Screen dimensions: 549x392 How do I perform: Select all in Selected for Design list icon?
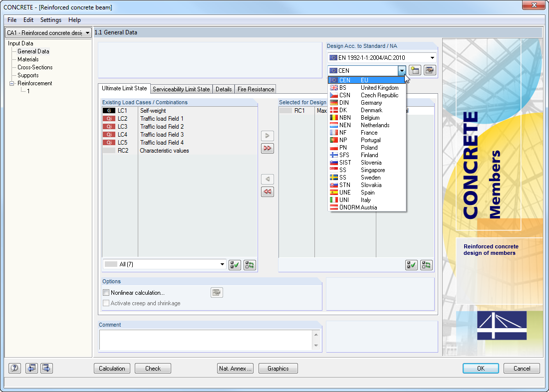tap(411, 265)
